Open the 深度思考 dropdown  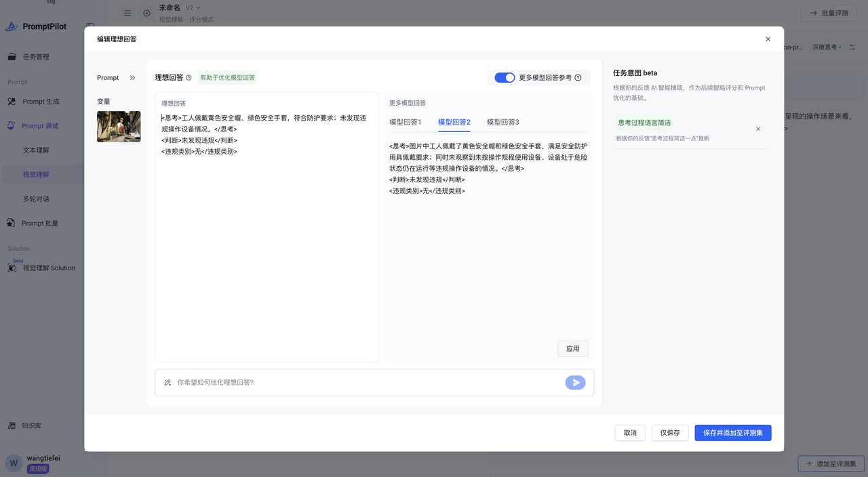[827, 47]
